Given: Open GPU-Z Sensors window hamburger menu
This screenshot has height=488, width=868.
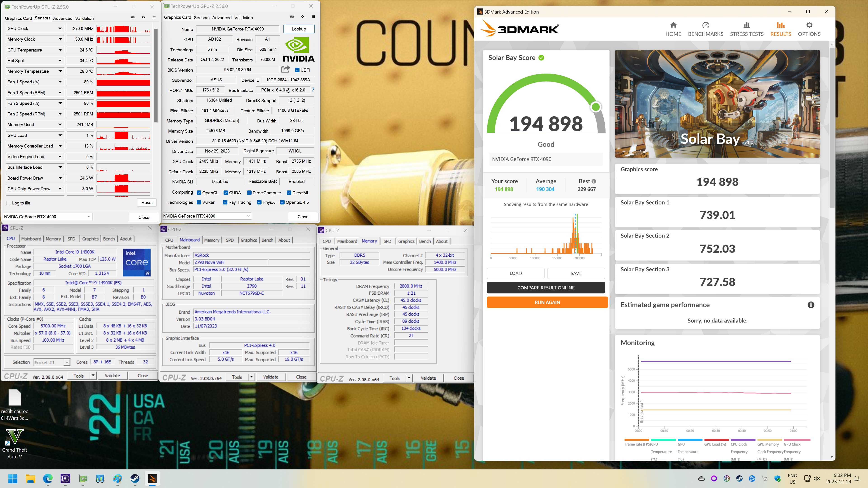Looking at the screenshot, I should [154, 17].
